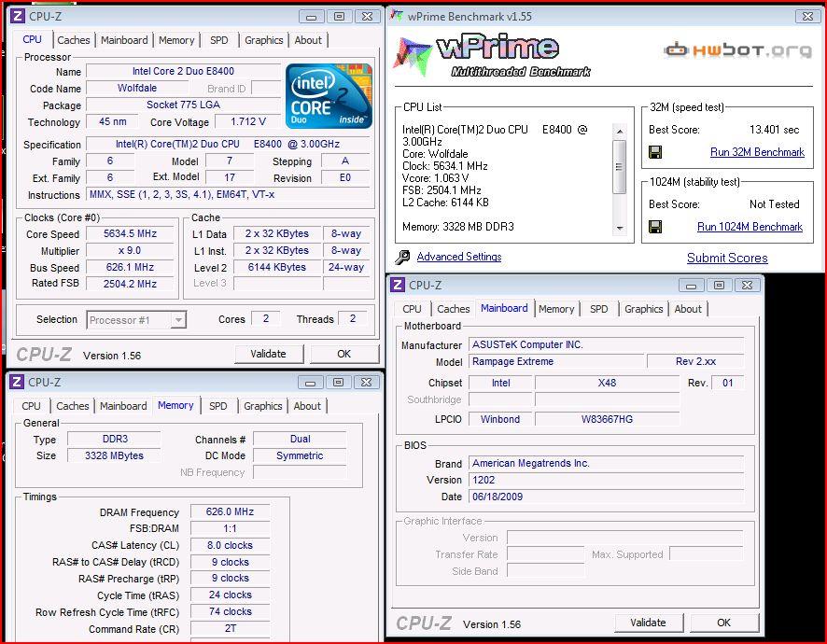Select CPU tab in the Memory CPU-Z window
This screenshot has width=827, height=644.
pyautogui.click(x=31, y=406)
